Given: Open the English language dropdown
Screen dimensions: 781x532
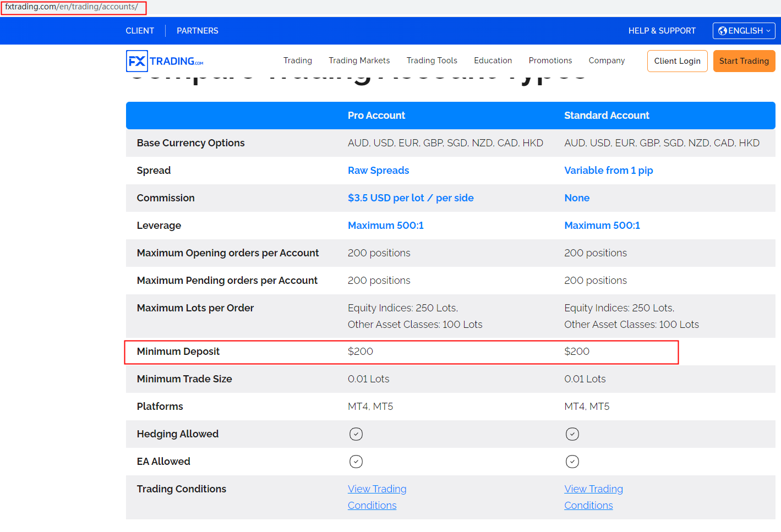Looking at the screenshot, I should pos(744,31).
